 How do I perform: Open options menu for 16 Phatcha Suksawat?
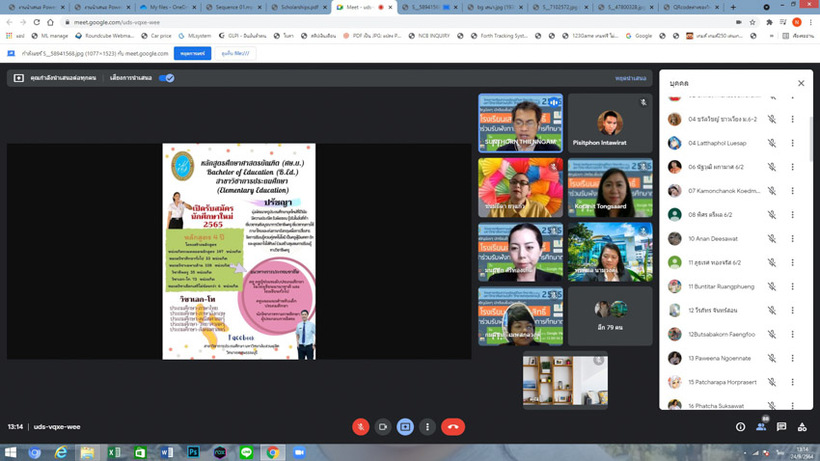[x=793, y=406]
